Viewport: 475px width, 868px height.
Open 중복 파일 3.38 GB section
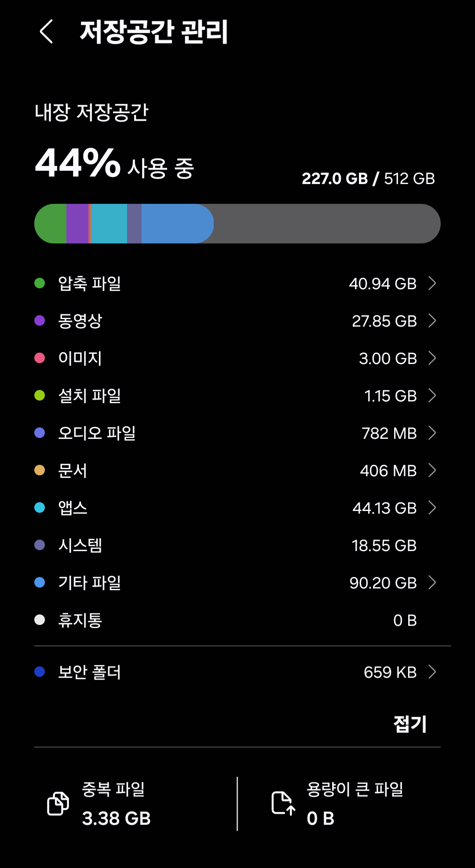[x=116, y=804]
